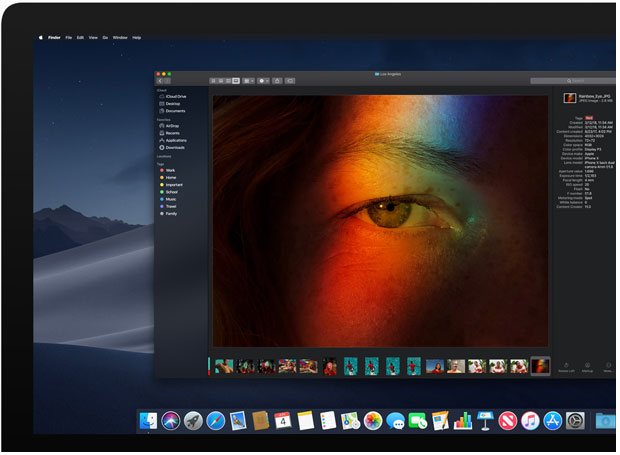Viewport: 620px width, 455px height.
Task: Open Calendar from the Dock
Action: point(283,421)
